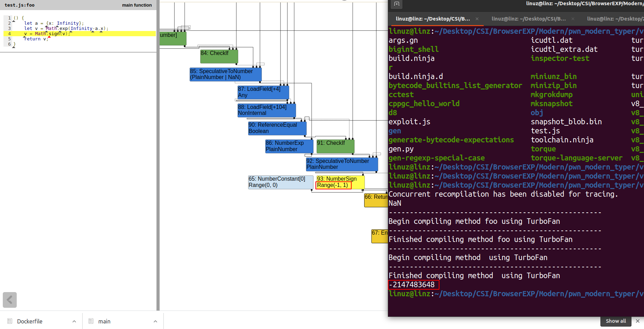This screenshot has height=329, width=644.
Task: Close the second terminal tab
Action: coord(573,19)
